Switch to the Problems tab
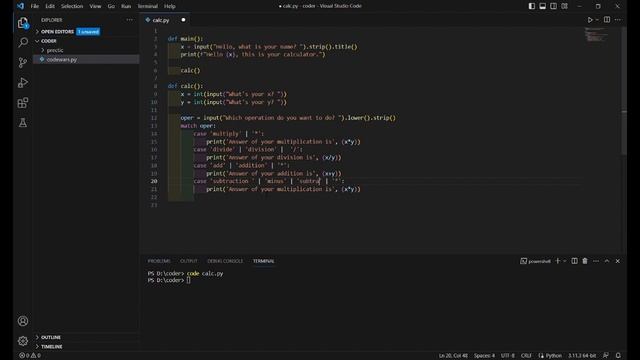The height and width of the screenshot is (360, 640). coord(159,261)
